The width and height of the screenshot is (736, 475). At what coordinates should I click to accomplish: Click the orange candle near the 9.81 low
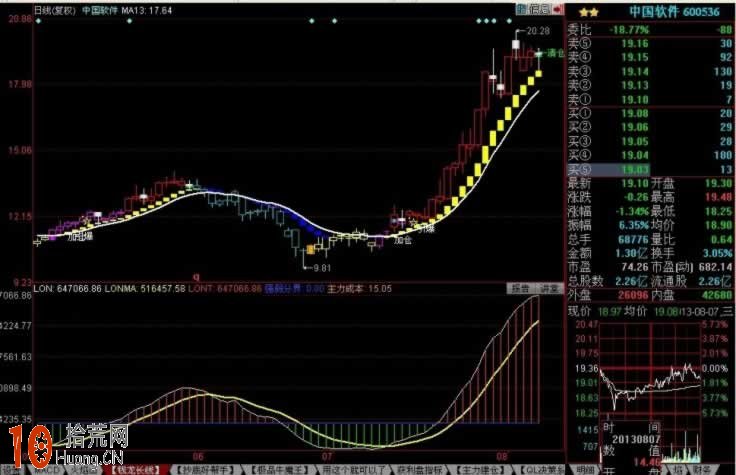pos(310,249)
